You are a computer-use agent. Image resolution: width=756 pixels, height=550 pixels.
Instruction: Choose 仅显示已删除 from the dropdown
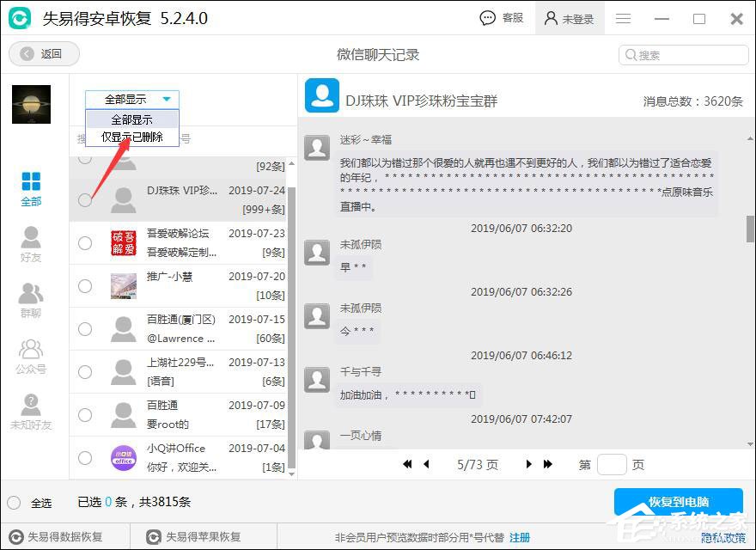pos(131,136)
